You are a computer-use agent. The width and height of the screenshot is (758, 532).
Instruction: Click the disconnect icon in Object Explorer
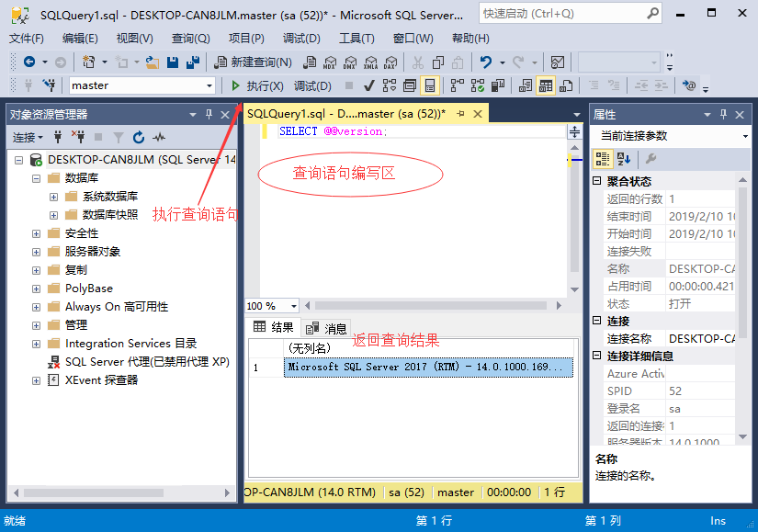tap(78, 137)
